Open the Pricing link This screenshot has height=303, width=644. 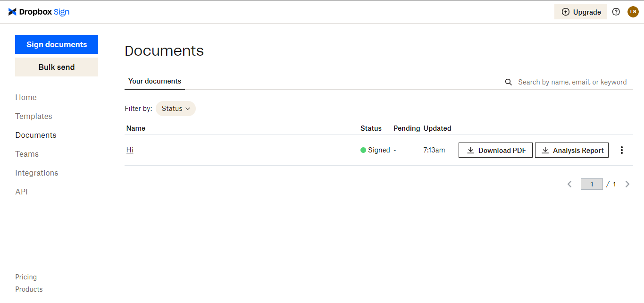[x=26, y=277]
